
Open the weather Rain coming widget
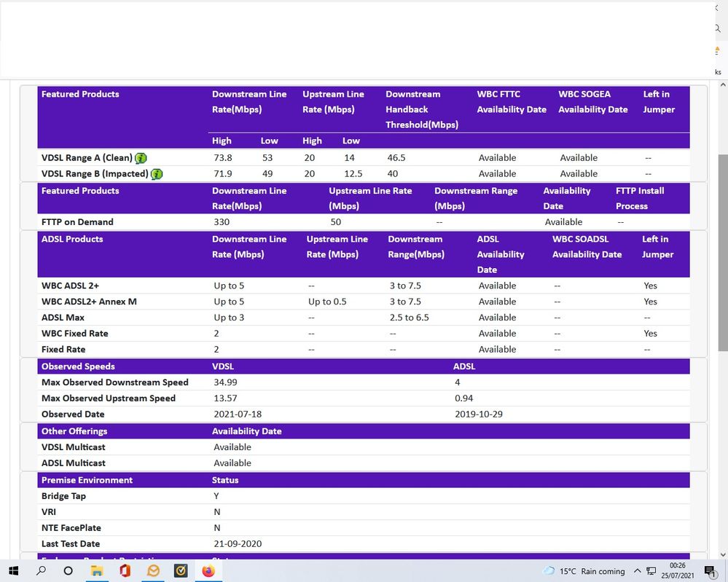tap(584, 571)
